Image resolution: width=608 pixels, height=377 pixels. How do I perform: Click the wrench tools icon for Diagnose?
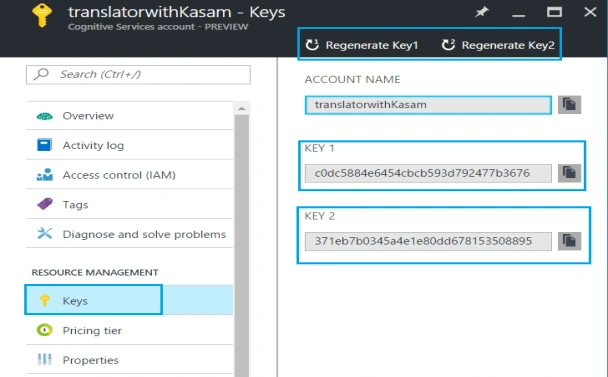tap(45, 233)
